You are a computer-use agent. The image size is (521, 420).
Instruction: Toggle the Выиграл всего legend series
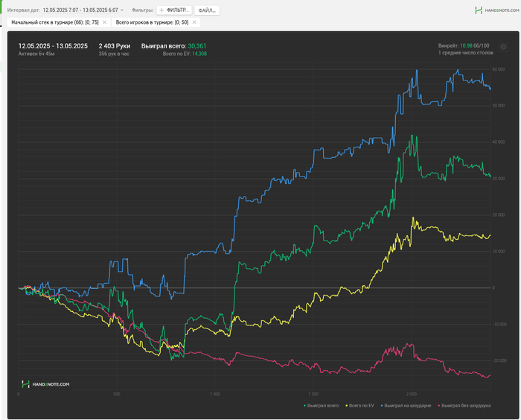pyautogui.click(x=321, y=405)
